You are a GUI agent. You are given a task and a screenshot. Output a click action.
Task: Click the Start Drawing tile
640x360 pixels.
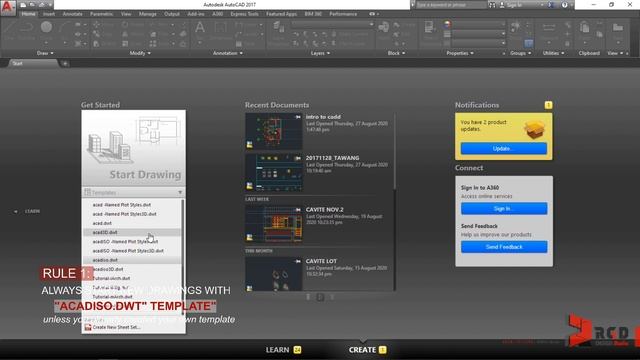click(133, 148)
